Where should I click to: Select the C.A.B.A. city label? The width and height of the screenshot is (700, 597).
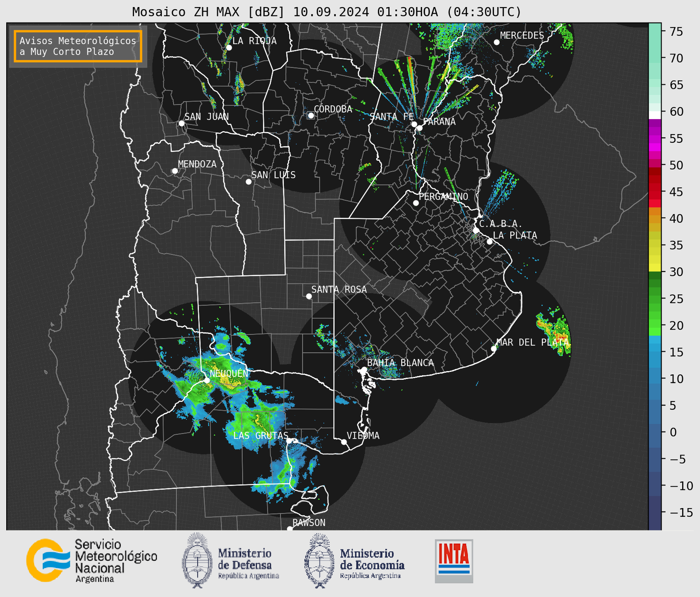(500, 224)
